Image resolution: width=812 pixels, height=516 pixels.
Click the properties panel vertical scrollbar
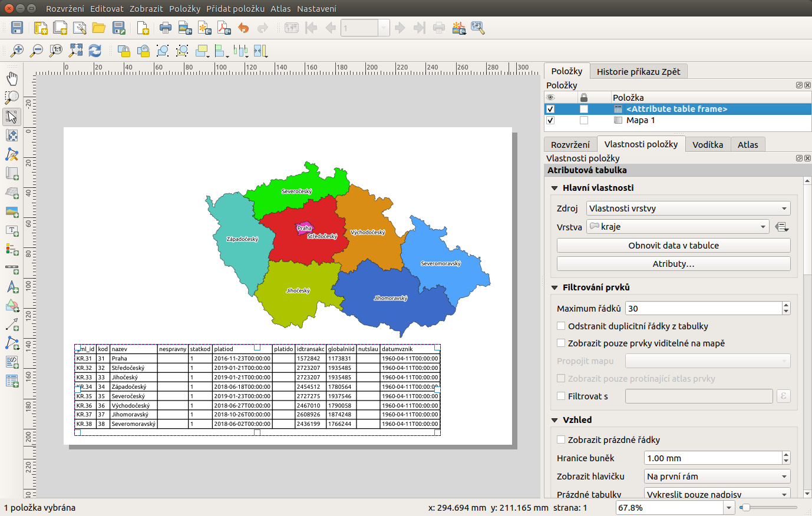[807, 337]
